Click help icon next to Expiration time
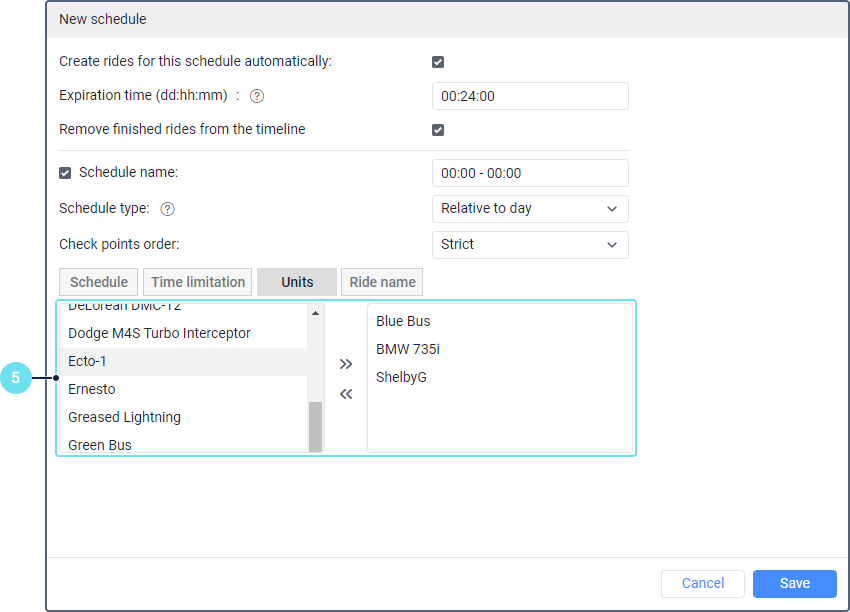This screenshot has height=612, width=850. [x=257, y=96]
